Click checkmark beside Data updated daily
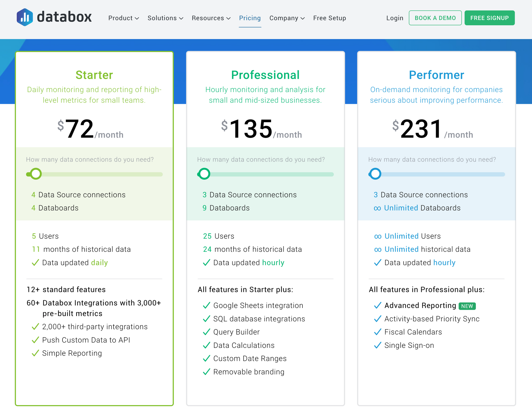Screen dimensions: 532x420 35,263
